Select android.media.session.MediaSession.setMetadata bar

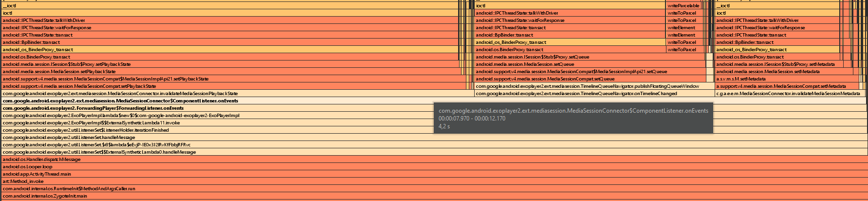point(784,72)
